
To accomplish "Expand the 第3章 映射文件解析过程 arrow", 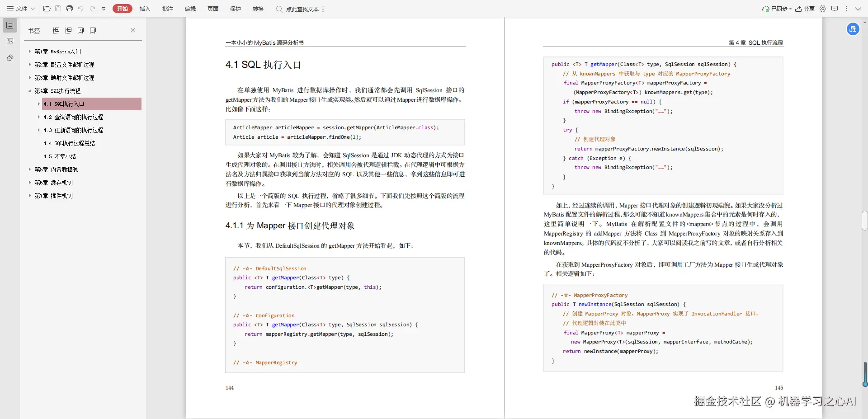I will pyautogui.click(x=30, y=78).
